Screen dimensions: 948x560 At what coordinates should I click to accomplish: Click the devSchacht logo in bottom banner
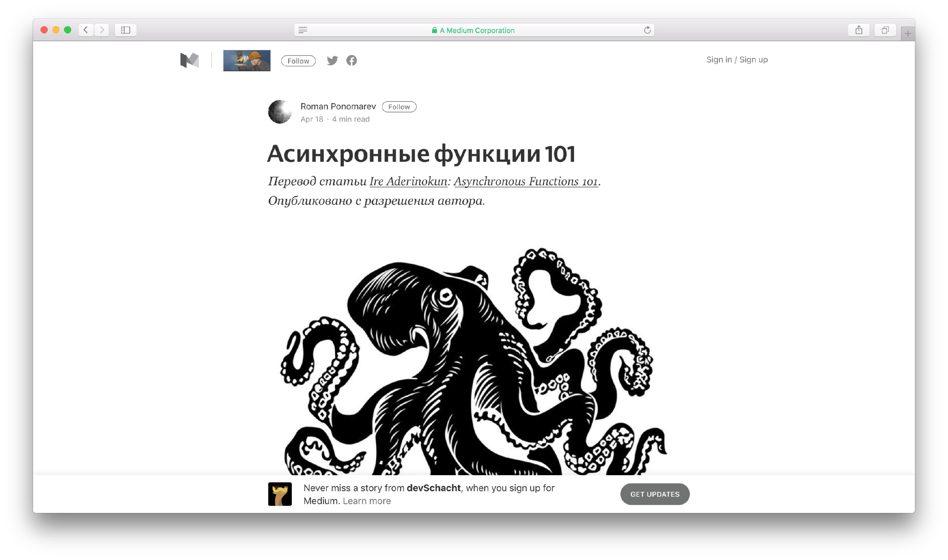(280, 494)
